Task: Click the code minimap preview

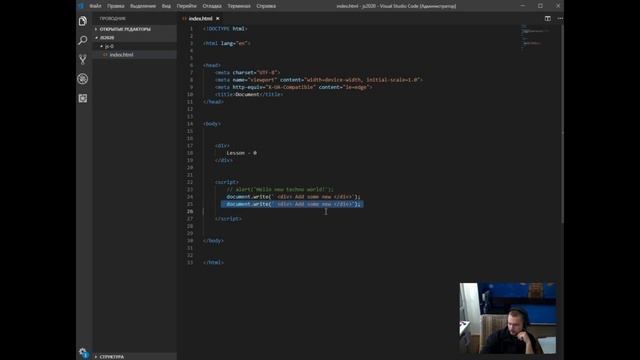Action: click(x=535, y=38)
